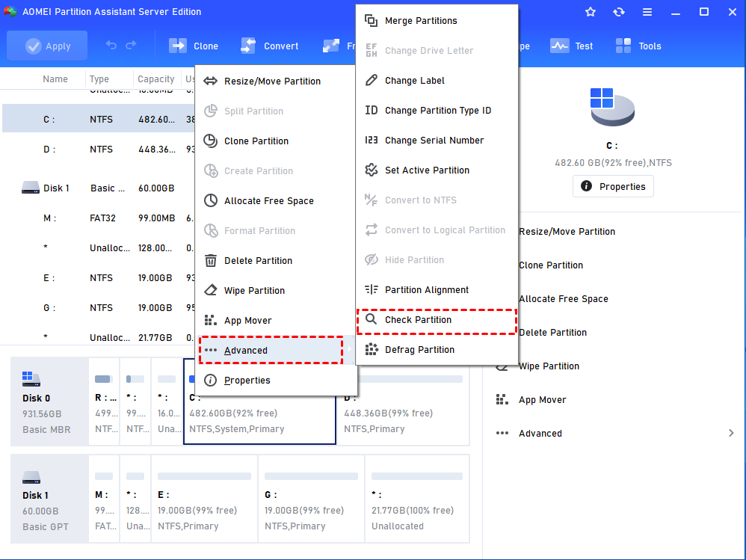Select the E: 19.00GB block on Disk 1
Screen dimensions: 746x560
(204, 499)
